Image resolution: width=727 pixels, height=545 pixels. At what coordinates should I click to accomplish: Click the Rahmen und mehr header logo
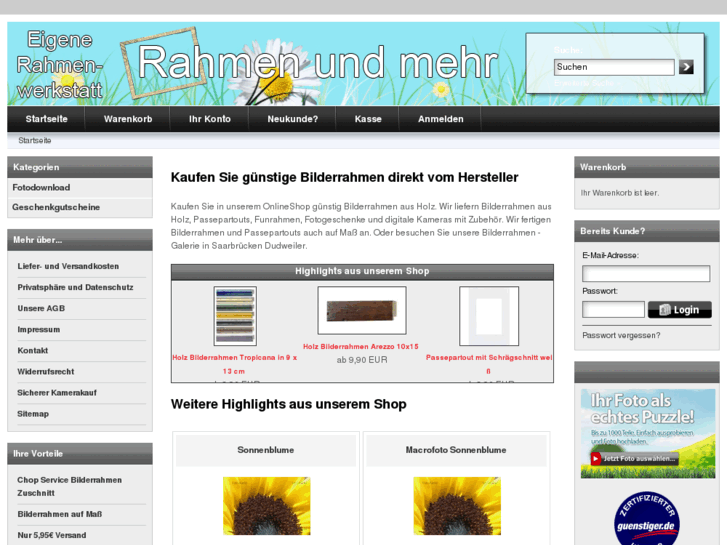click(x=317, y=63)
